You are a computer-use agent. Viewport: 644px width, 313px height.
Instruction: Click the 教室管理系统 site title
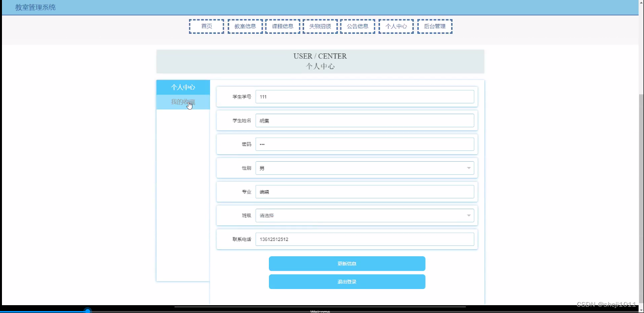35,7
